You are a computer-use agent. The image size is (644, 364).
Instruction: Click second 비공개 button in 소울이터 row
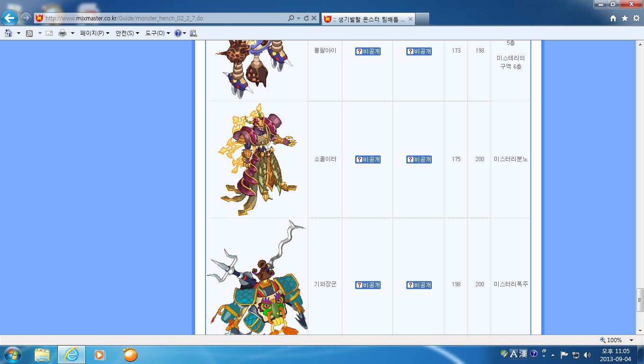419,159
